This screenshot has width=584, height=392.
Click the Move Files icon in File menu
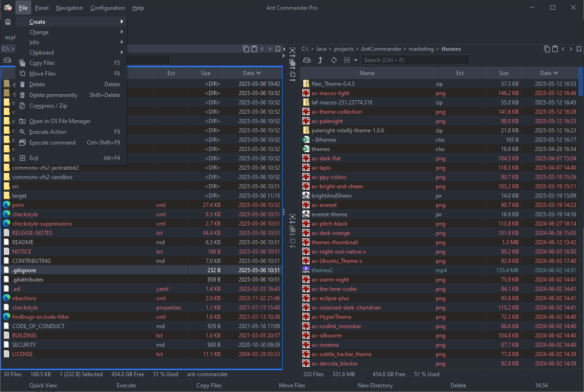[22, 73]
